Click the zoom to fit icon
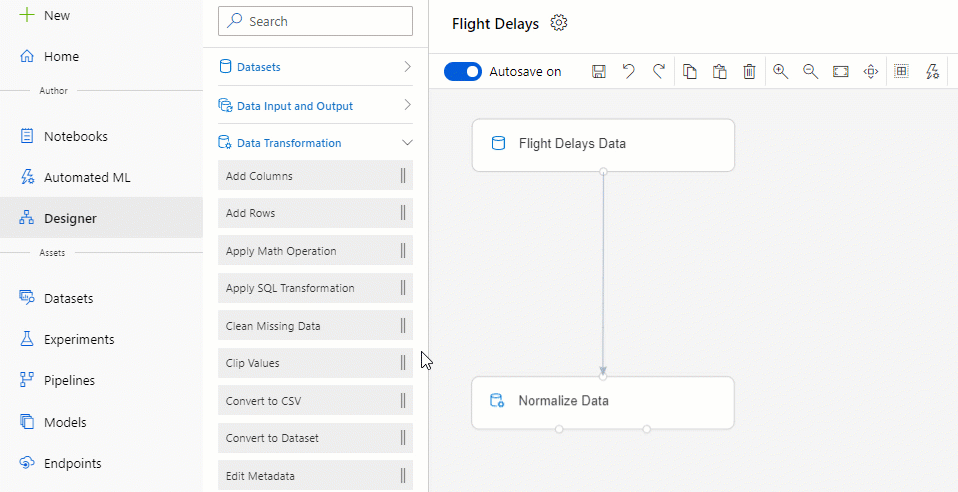Screen dimensions: 958x492 click(841, 72)
